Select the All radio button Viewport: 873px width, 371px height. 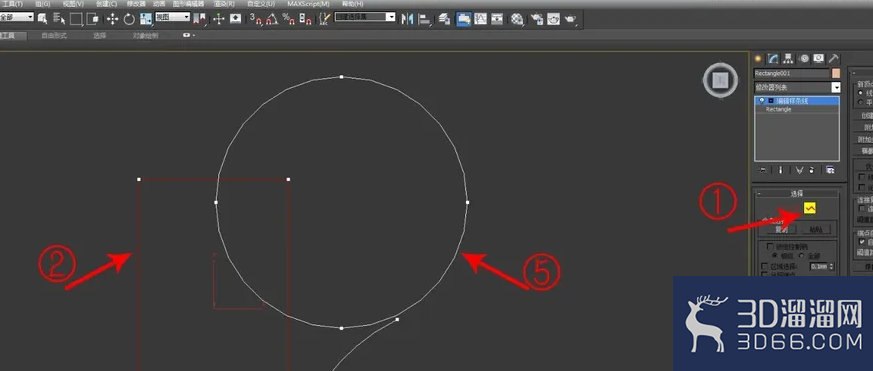click(802, 256)
